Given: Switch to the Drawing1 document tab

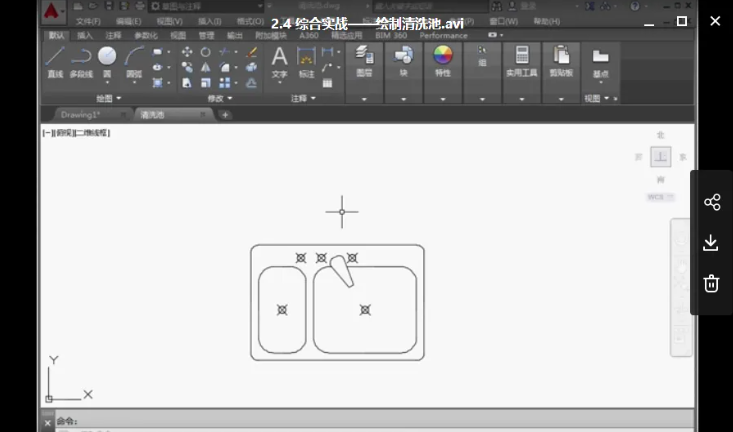Looking at the screenshot, I should pos(80,115).
